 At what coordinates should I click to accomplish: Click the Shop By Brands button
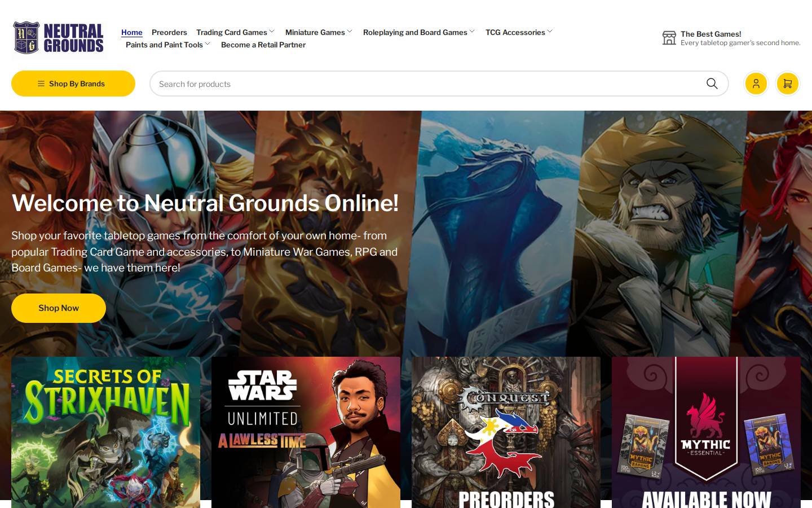coord(73,84)
